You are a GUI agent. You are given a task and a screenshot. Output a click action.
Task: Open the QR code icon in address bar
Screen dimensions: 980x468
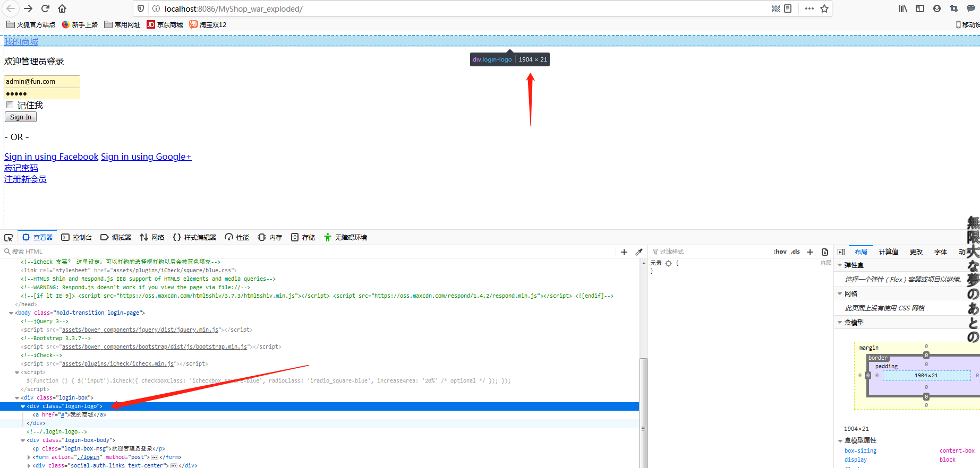(x=776, y=8)
